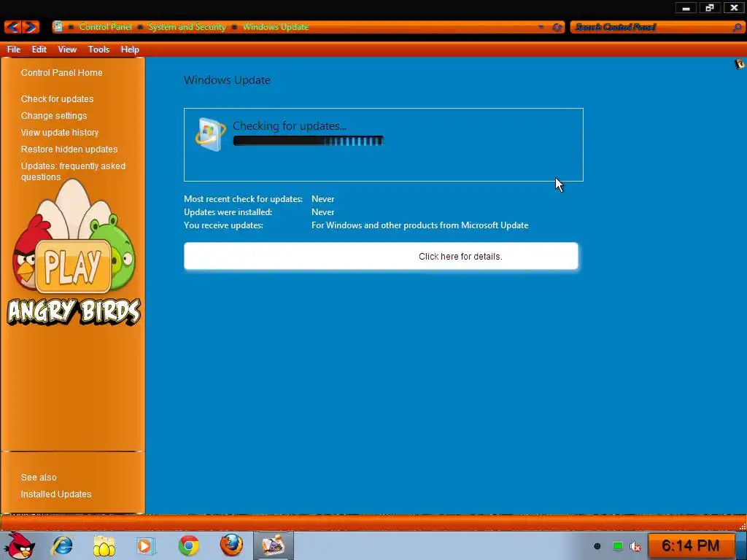Open the File menu

tap(13, 49)
